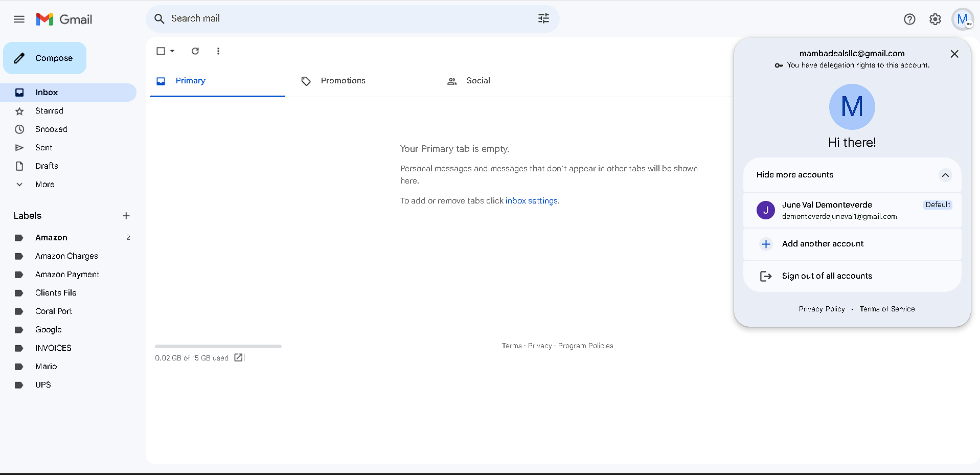Click the storage usage progress bar

point(218,346)
